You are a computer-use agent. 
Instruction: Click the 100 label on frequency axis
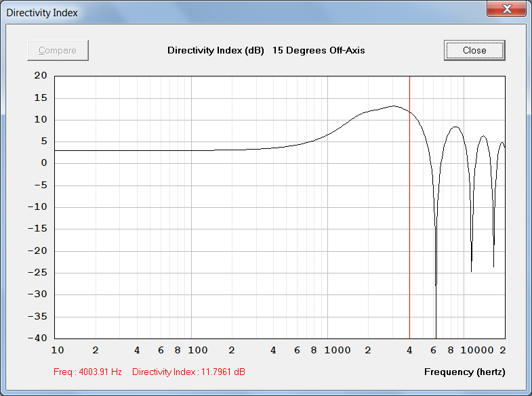tap(198, 350)
